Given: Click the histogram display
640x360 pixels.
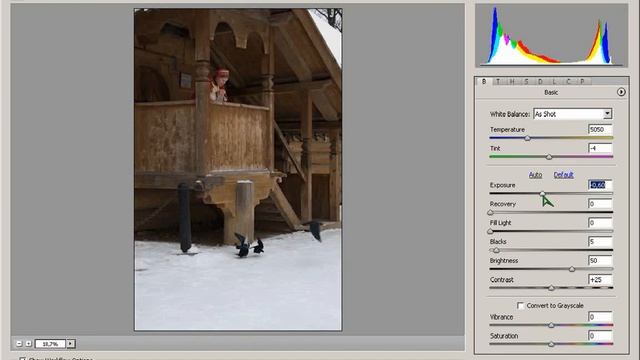Looking at the screenshot, I should point(551,36).
